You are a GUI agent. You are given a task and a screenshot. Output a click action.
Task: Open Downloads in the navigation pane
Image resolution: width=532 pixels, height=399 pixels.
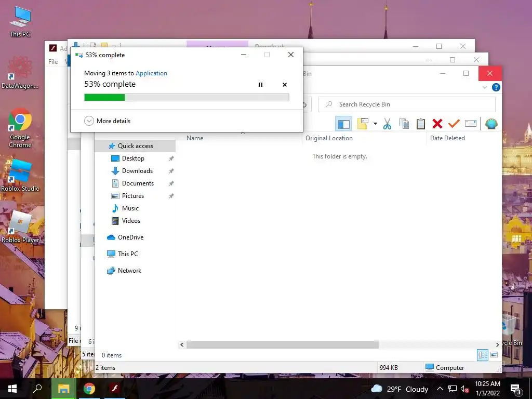[137, 171]
